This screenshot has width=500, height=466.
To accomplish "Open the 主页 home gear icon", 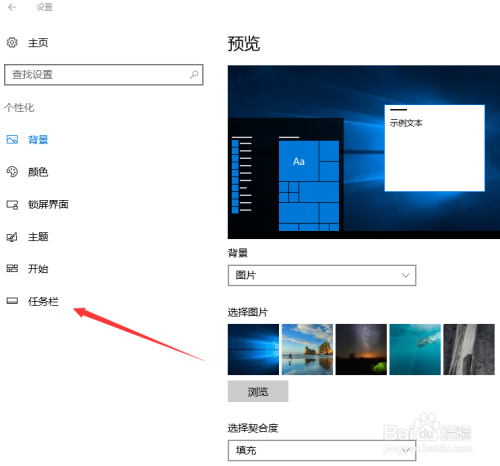I will [x=12, y=43].
